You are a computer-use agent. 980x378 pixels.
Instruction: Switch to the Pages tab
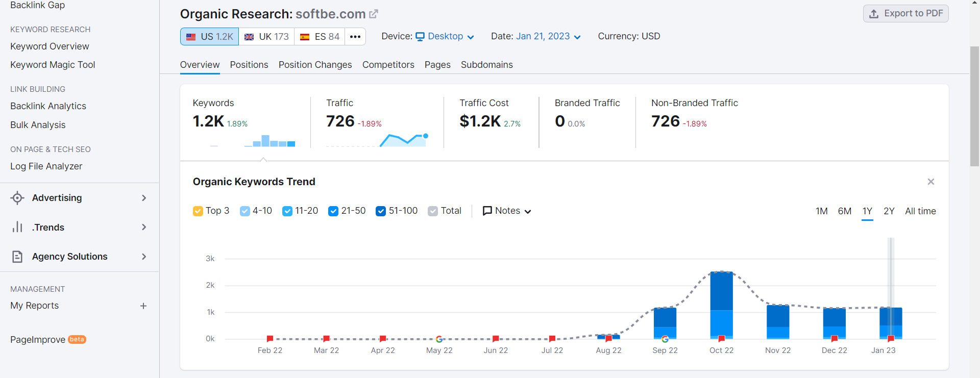[437, 65]
